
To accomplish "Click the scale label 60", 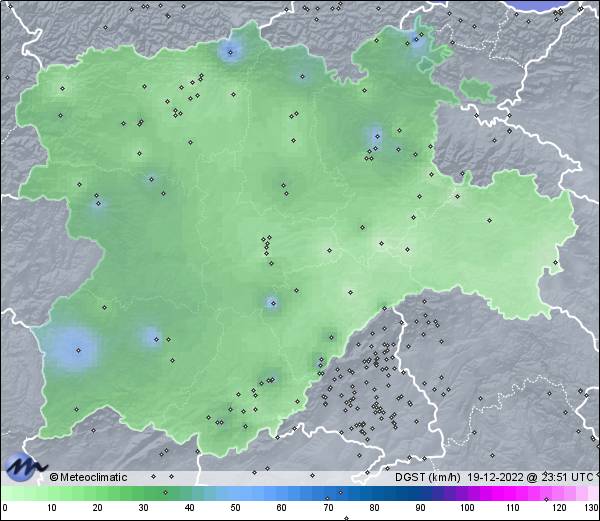I will [282, 508].
